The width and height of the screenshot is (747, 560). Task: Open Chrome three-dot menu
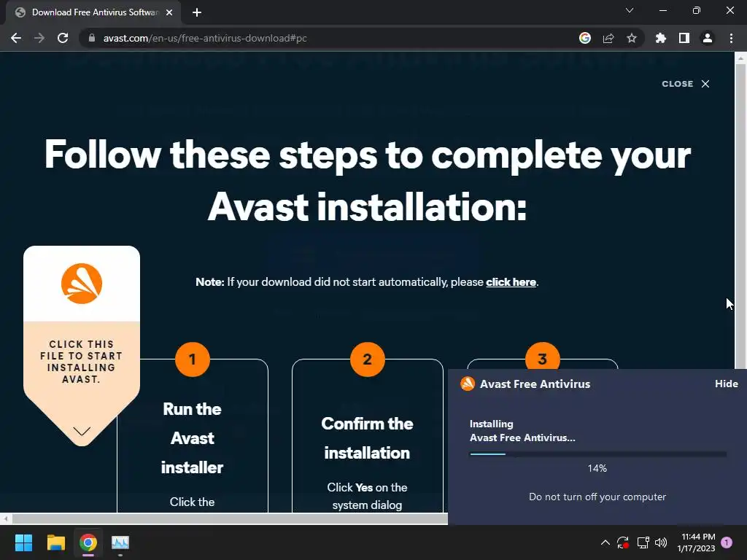point(731,38)
